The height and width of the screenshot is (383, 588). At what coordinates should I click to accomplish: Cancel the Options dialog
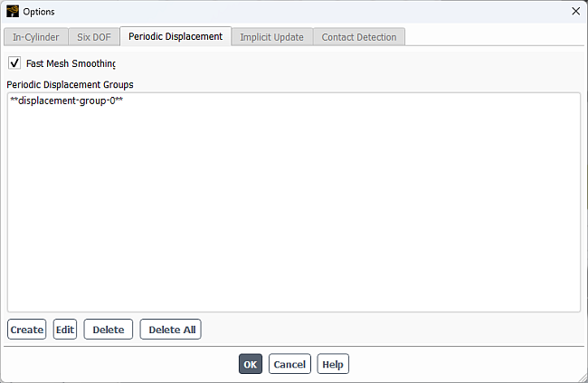tap(289, 364)
